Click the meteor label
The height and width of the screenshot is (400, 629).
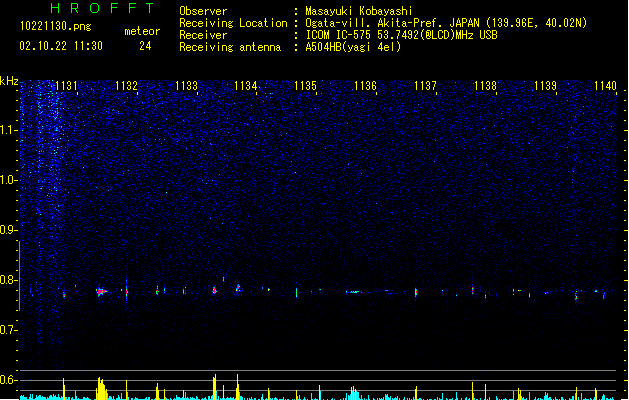tap(142, 31)
